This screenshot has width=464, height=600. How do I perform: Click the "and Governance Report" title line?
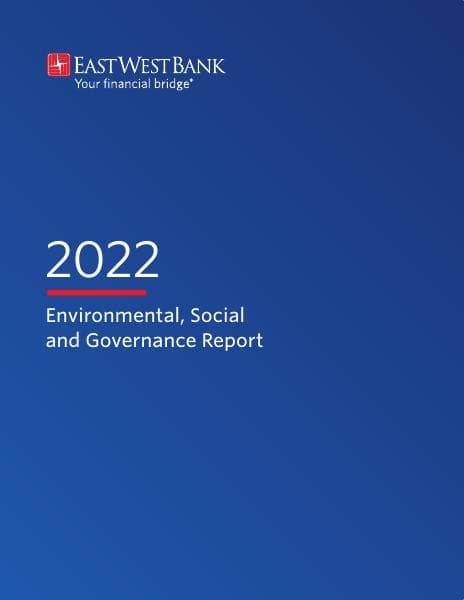coord(155,341)
